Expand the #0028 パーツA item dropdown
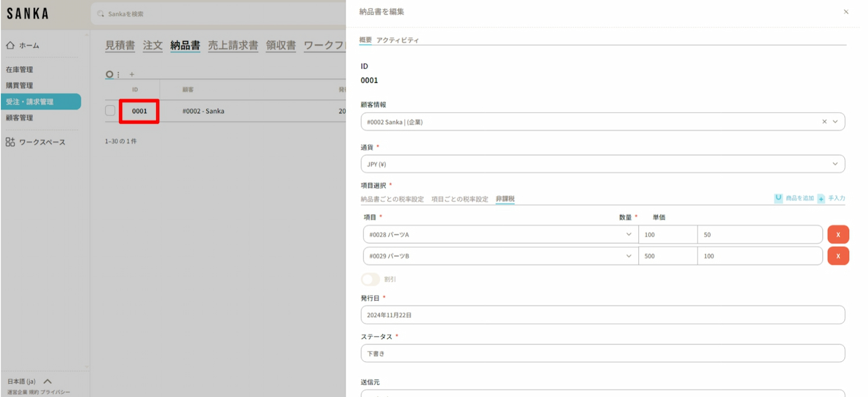Viewport: 868px width, 397px height. click(628, 235)
